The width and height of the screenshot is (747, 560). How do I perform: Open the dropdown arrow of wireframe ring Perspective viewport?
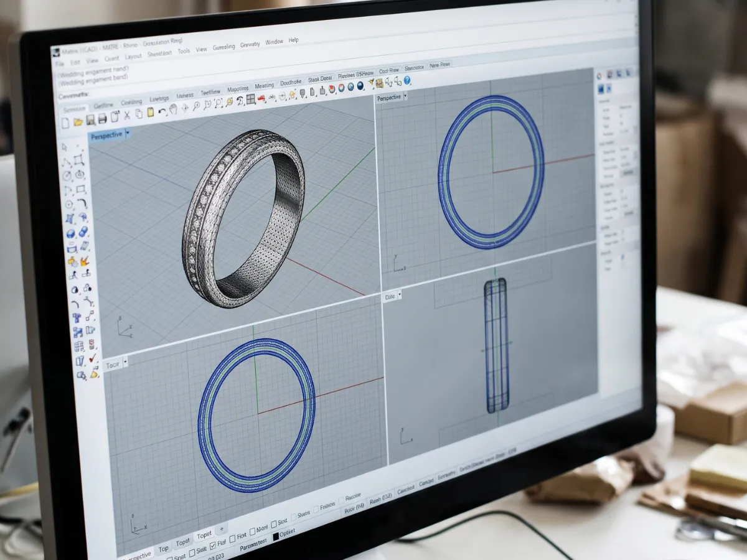tap(128, 133)
